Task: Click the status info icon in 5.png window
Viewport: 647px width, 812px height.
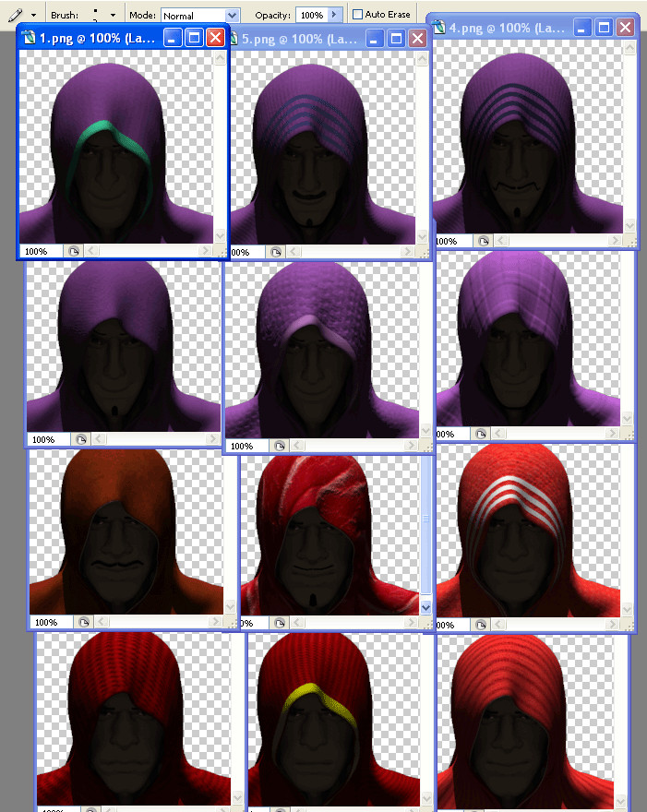Action: click(x=276, y=252)
